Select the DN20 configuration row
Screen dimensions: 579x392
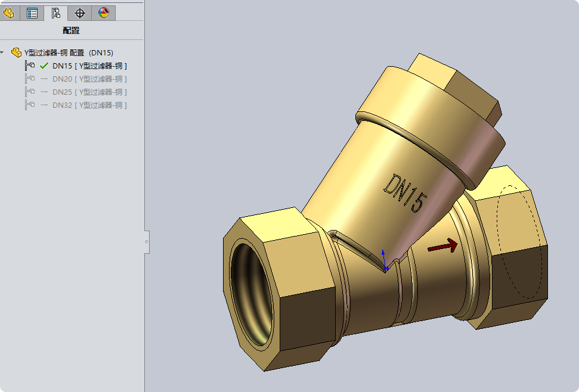pyautogui.click(x=89, y=79)
